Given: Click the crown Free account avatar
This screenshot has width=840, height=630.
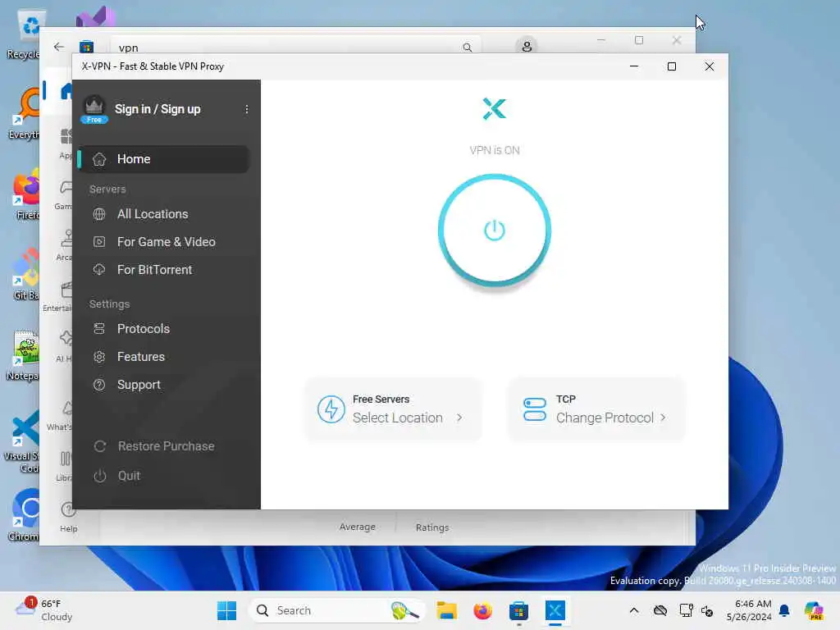Looking at the screenshot, I should tap(94, 109).
